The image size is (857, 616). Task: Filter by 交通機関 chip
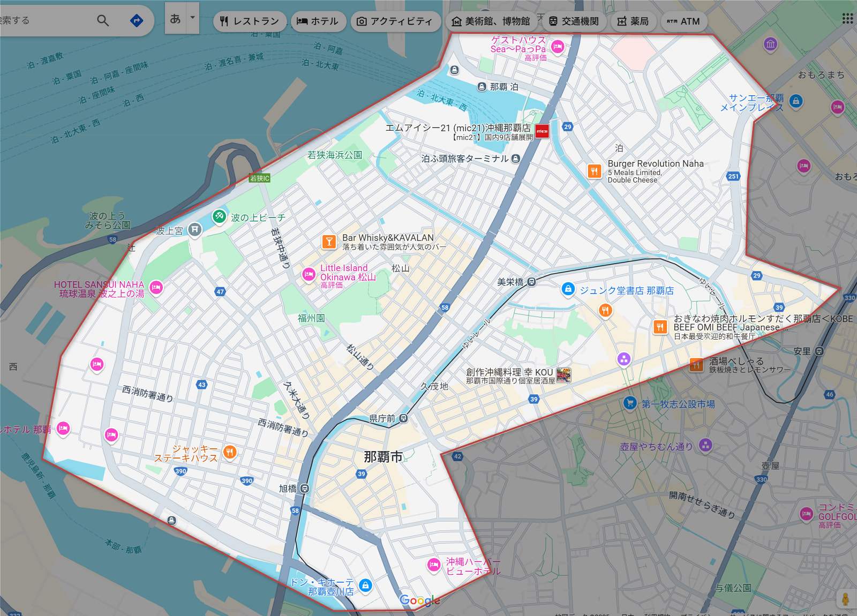pyautogui.click(x=574, y=21)
